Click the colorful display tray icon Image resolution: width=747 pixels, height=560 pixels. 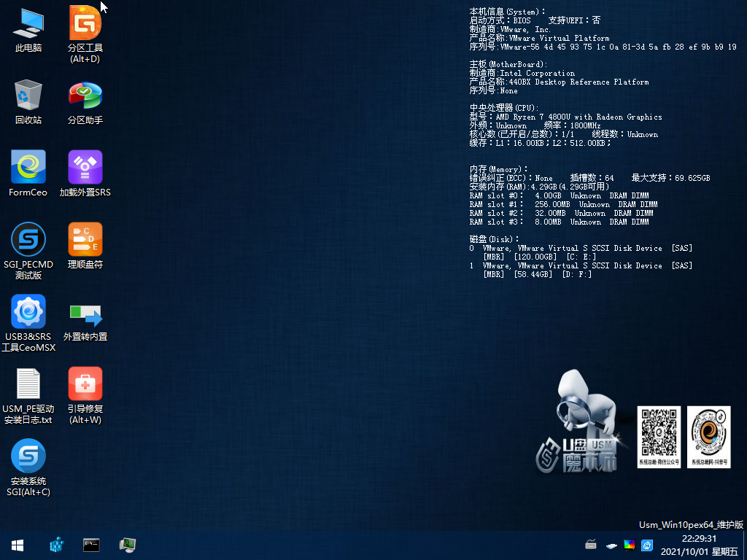pos(630,545)
